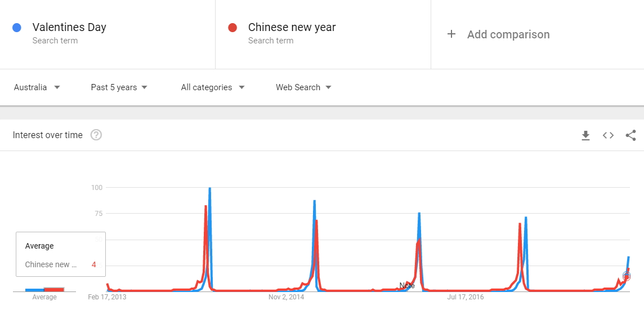The height and width of the screenshot is (327, 644).
Task: Click the Add comparison text
Action: click(x=508, y=34)
